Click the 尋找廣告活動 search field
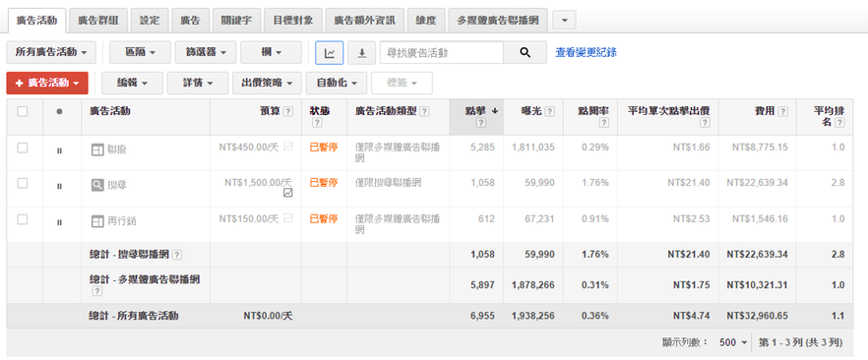 pyautogui.click(x=441, y=52)
